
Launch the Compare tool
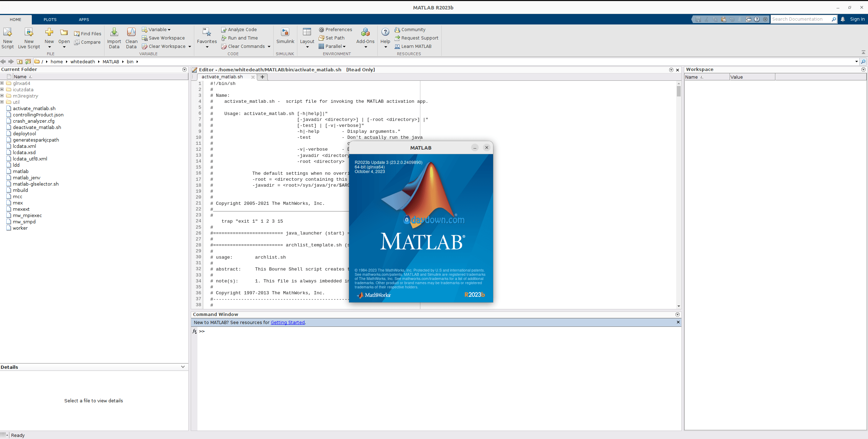click(87, 42)
